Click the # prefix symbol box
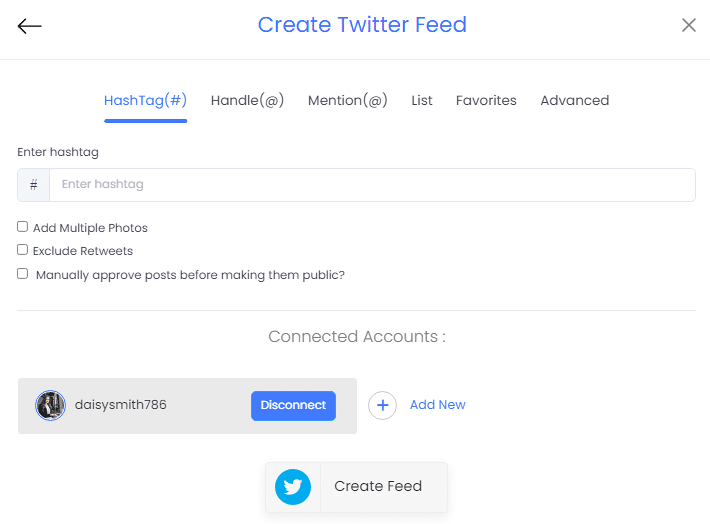The height and width of the screenshot is (524, 710). click(x=34, y=185)
